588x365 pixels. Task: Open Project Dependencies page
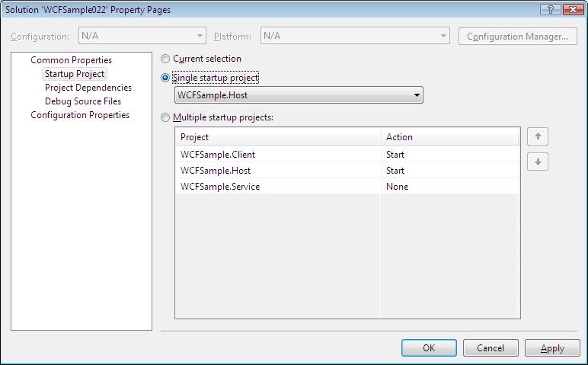tap(88, 88)
